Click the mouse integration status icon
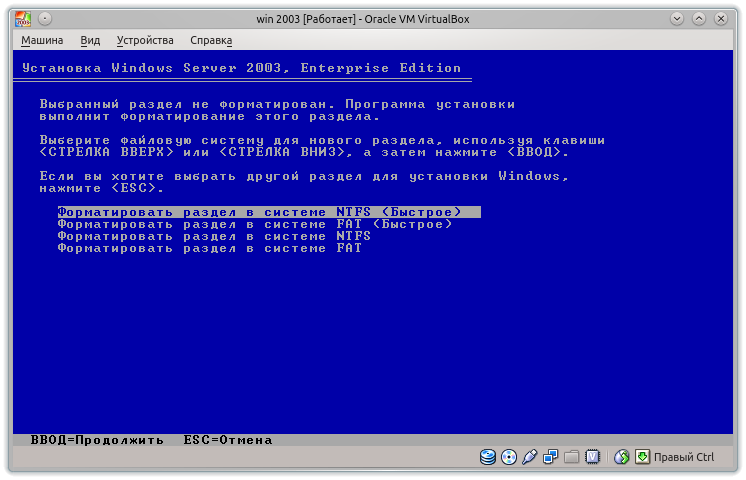The height and width of the screenshot is (480, 746). point(621,457)
